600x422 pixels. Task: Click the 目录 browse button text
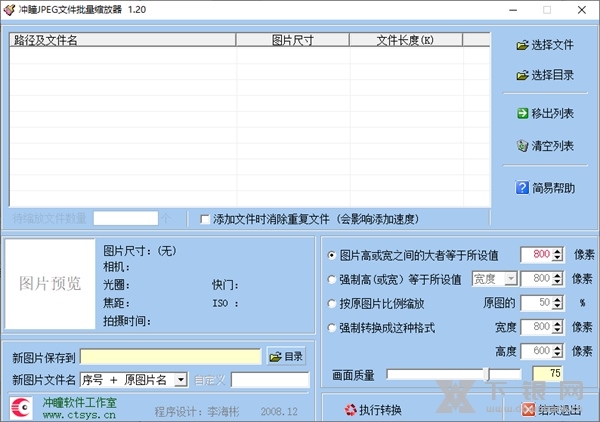click(x=293, y=357)
